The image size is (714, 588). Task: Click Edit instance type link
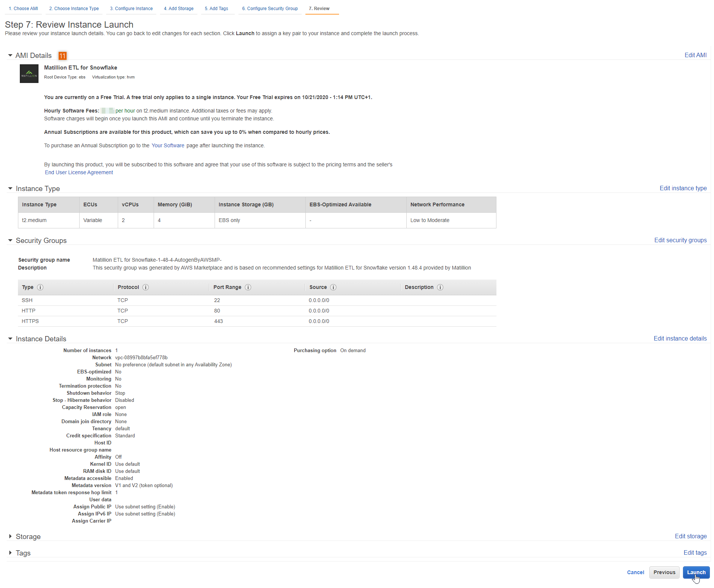click(x=683, y=188)
